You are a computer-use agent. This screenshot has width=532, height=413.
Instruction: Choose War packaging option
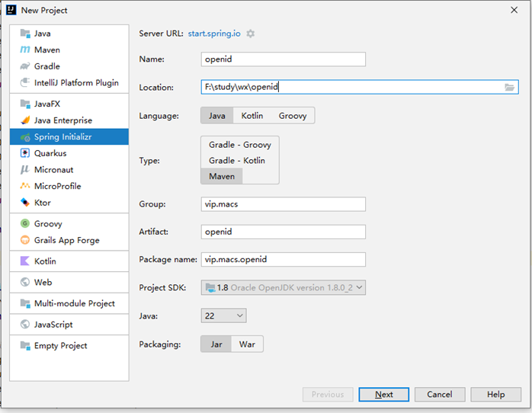[x=247, y=344]
